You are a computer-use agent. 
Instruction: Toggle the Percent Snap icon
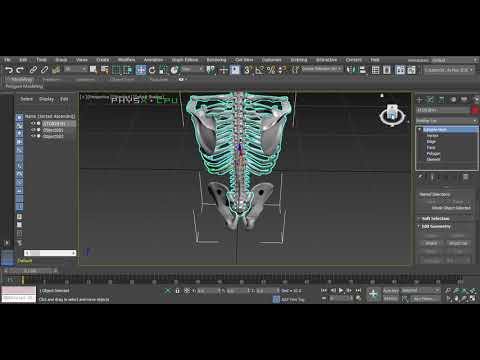[x=271, y=70]
